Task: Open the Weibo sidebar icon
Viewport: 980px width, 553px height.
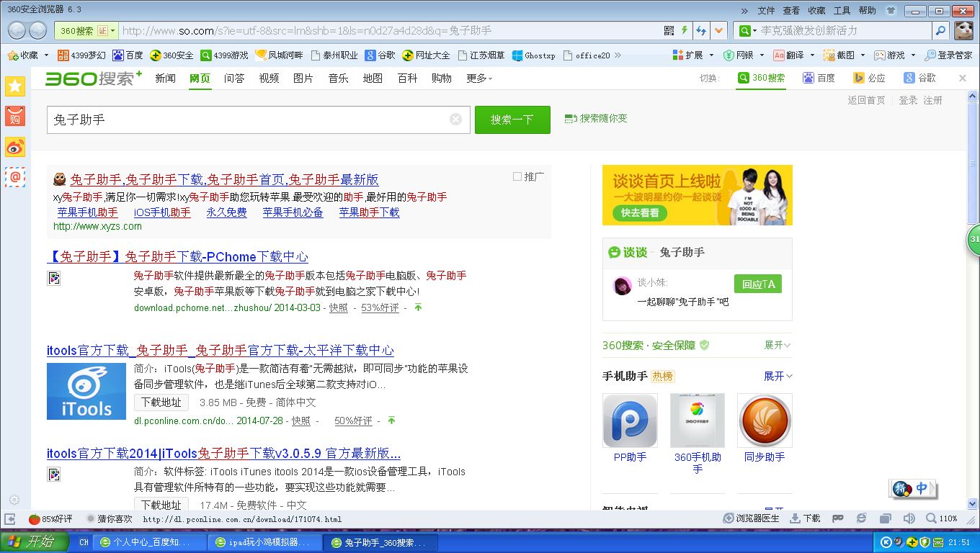Action: [x=15, y=146]
